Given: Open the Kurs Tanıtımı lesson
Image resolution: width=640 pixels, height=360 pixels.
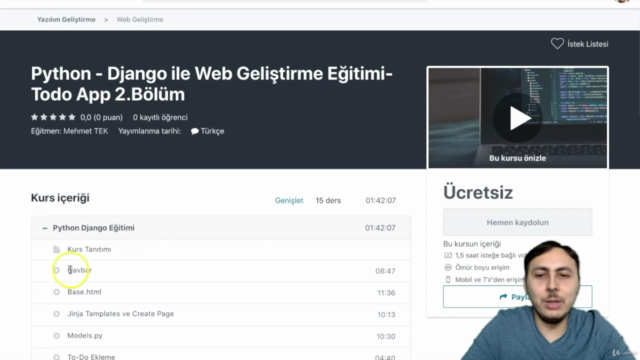Looking at the screenshot, I should coord(89,249).
